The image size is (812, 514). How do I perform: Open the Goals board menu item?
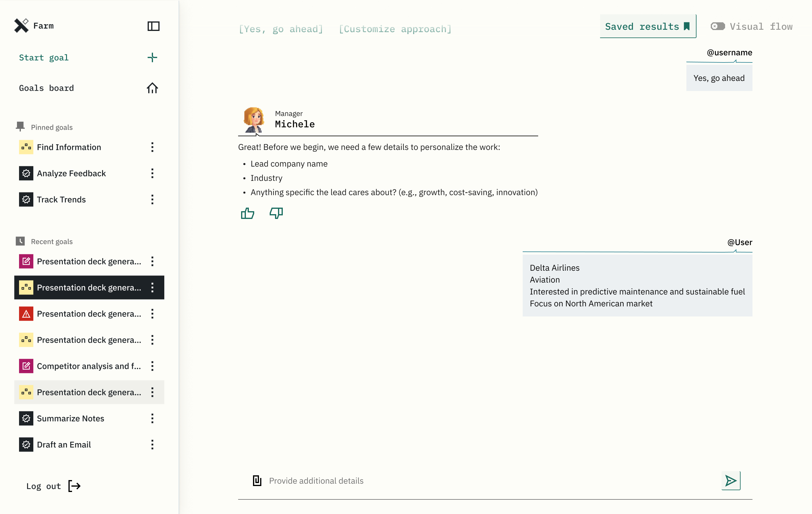pyautogui.click(x=89, y=88)
